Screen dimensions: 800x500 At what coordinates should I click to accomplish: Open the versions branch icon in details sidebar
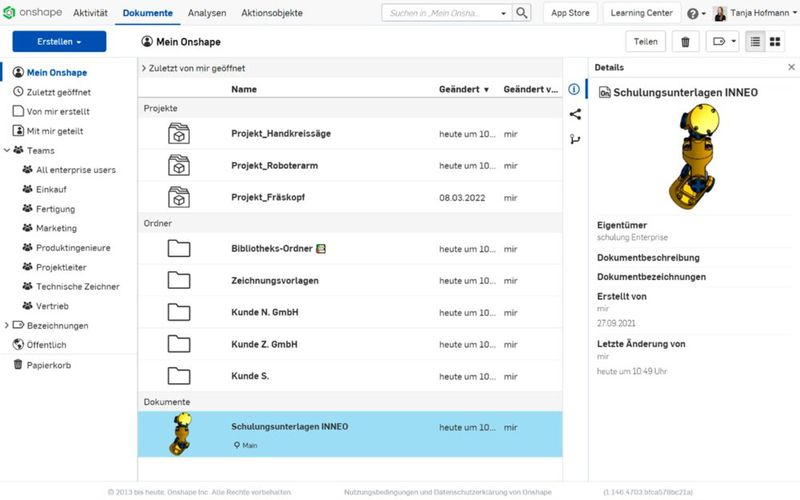(x=575, y=139)
